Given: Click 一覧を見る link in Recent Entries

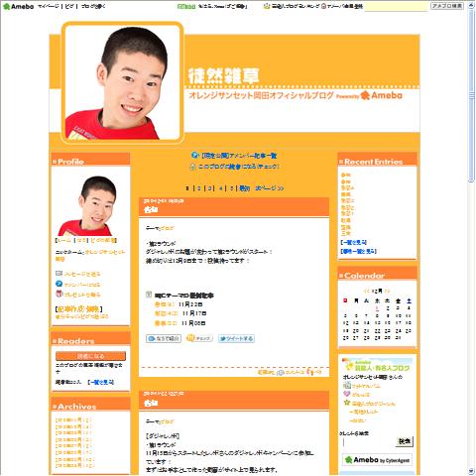Looking at the screenshot, I should [x=354, y=242].
